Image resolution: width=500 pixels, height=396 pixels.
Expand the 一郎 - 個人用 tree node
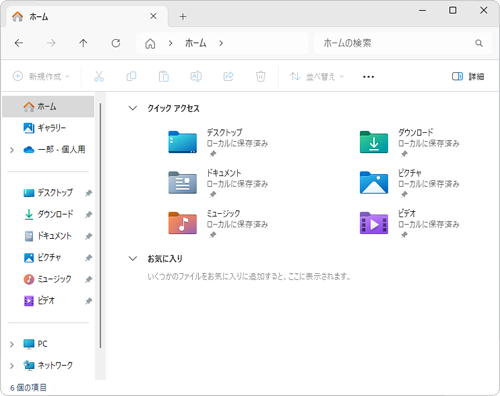(x=12, y=150)
